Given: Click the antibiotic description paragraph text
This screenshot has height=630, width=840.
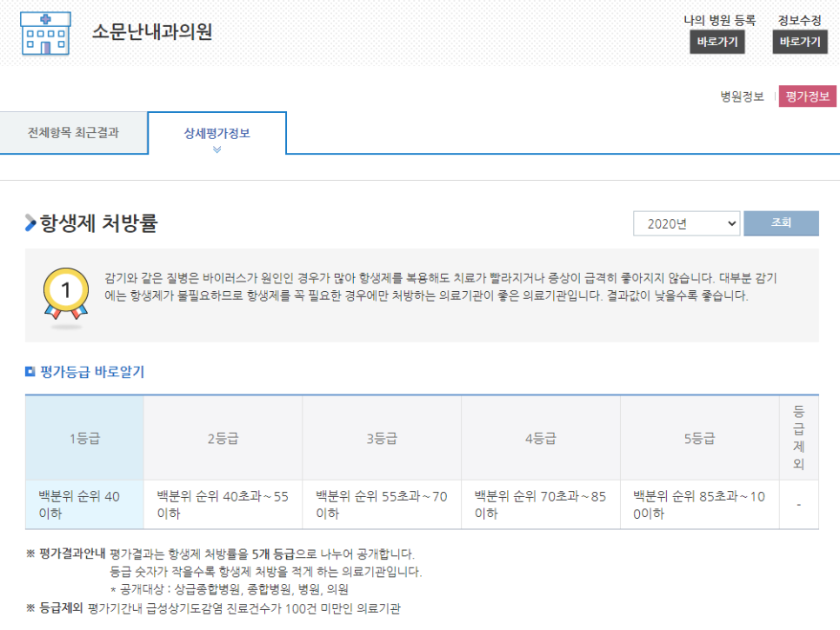Looking at the screenshot, I should pos(440,287).
